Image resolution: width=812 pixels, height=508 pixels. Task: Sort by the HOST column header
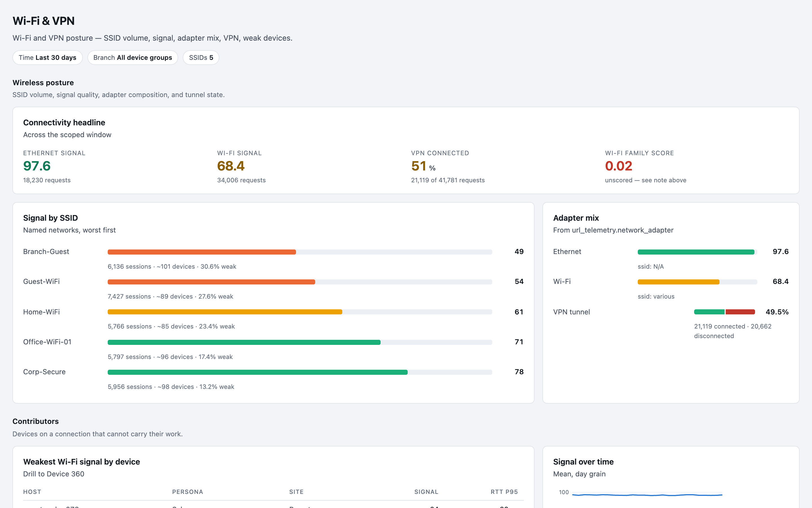pyautogui.click(x=32, y=492)
